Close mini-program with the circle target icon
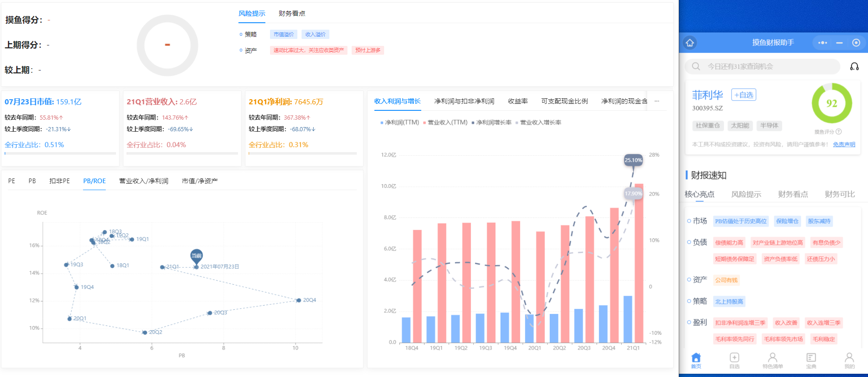Image resolution: width=868 pixels, height=377 pixels. coord(856,43)
